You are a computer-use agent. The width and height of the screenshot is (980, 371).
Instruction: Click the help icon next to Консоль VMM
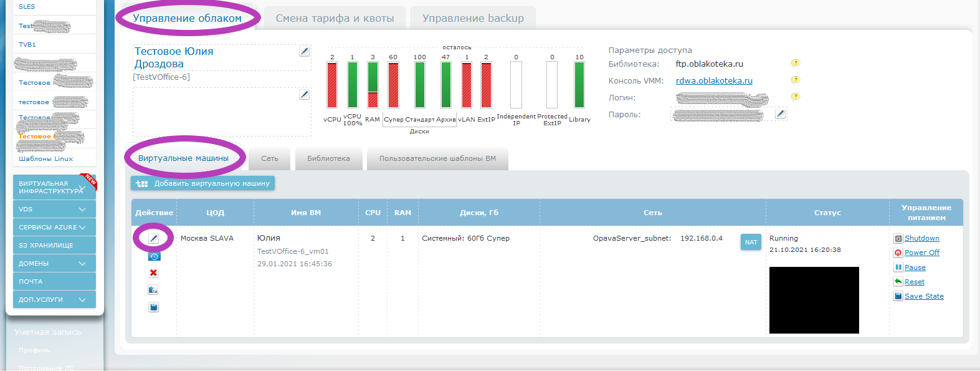point(795,80)
